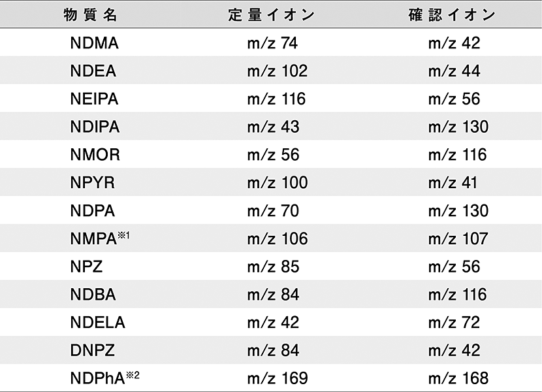Select the 定量イオン column header
Screen dimensions: 542x392
(x=272, y=15)
